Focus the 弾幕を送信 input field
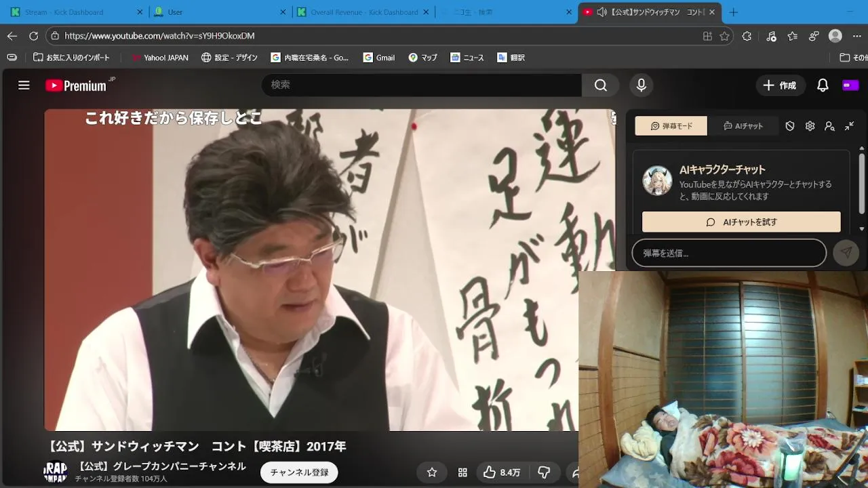The height and width of the screenshot is (488, 868). [x=729, y=253]
